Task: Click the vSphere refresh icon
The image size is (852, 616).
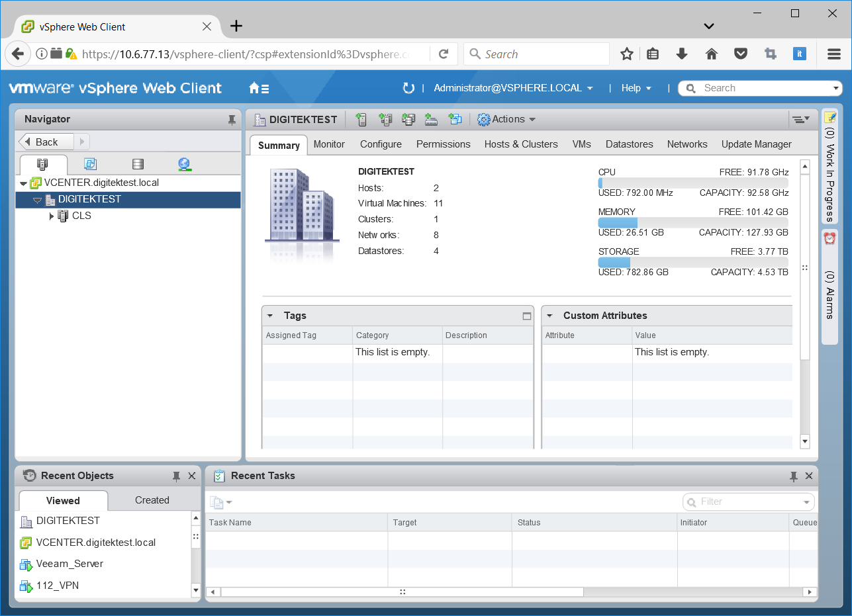Action: pyautogui.click(x=408, y=88)
